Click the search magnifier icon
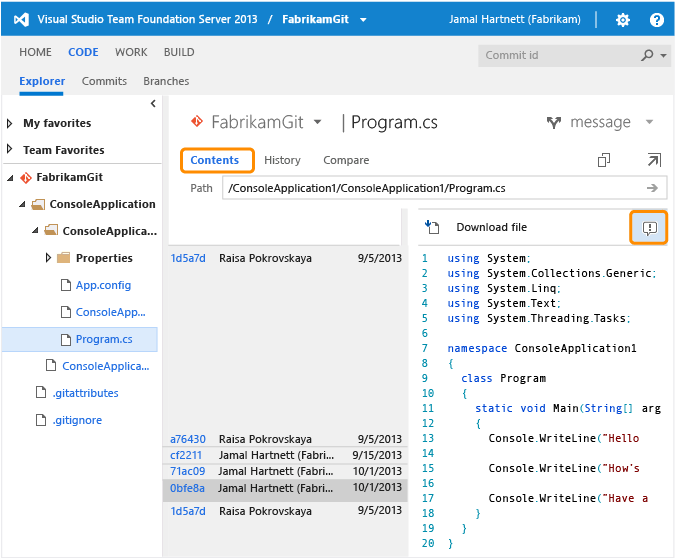The height and width of the screenshot is (558, 675). click(x=648, y=55)
